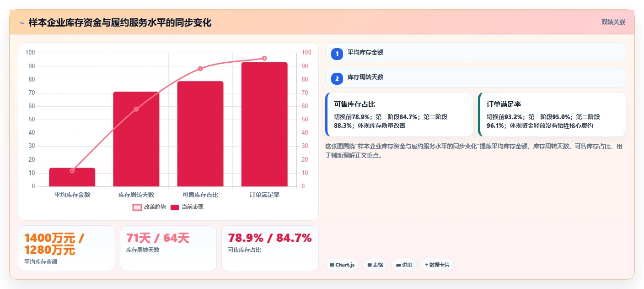The image size is (644, 289).
Task: Select numbered item 2 库存周转天数
Action: coord(475,77)
